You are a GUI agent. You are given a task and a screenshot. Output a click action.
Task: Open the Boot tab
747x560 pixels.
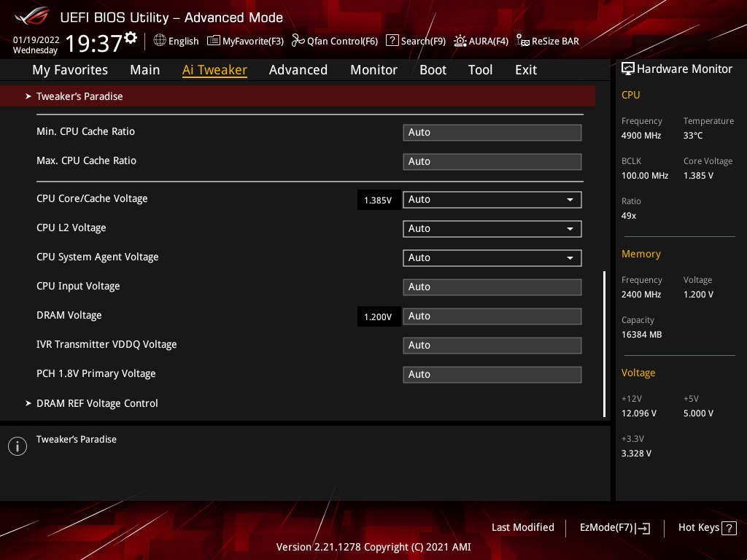433,70
